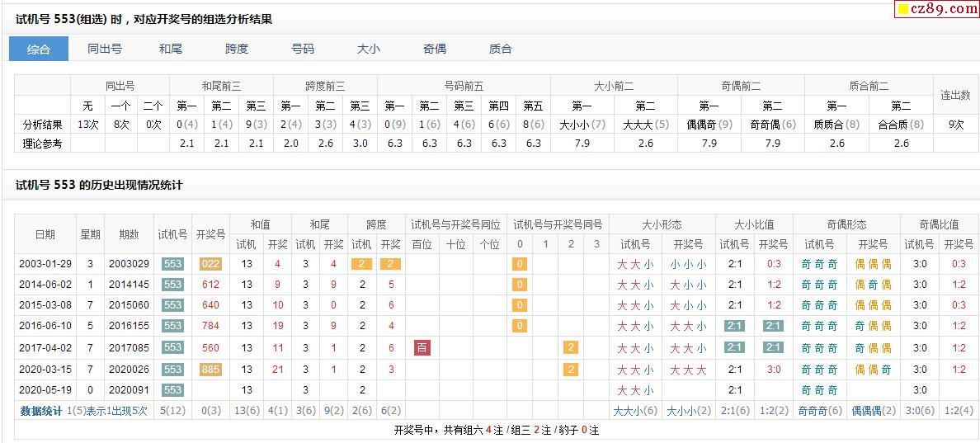The height and width of the screenshot is (443, 980).
Task: Open the 号码 tab
Action: coord(303,49)
